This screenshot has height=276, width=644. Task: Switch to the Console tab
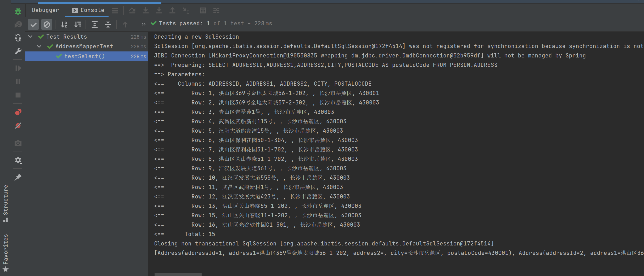pyautogui.click(x=88, y=10)
